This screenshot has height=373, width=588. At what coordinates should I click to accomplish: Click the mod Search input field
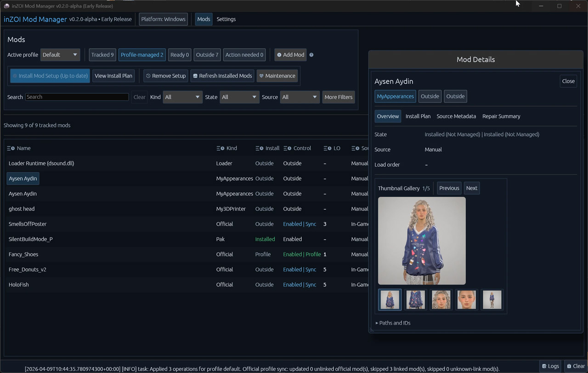pos(77,97)
